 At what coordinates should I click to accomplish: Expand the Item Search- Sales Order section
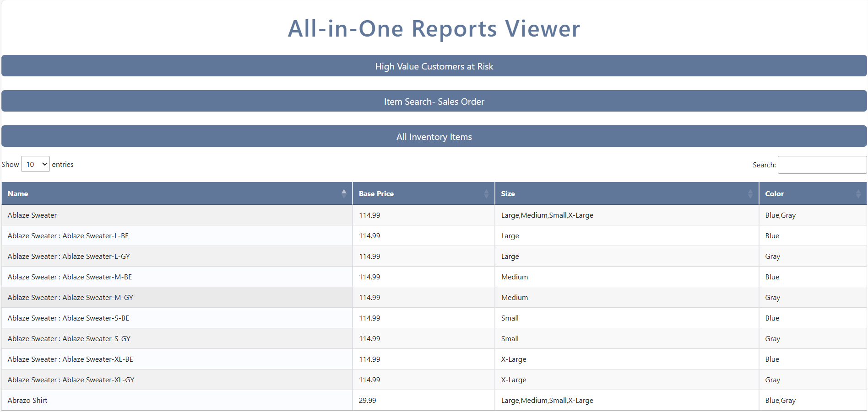point(434,102)
